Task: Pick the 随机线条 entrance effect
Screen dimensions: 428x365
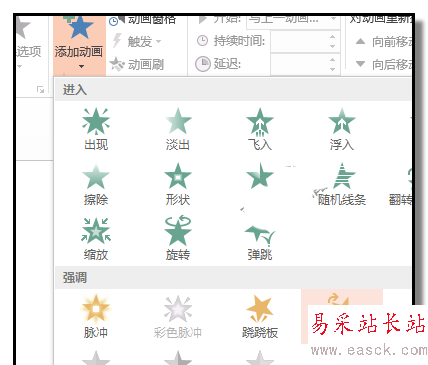Action: pos(342,185)
